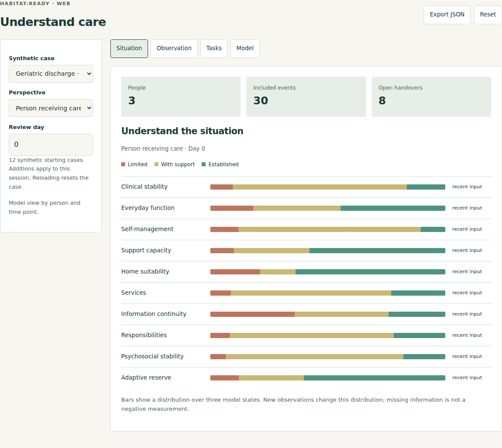Click the Self-management distribution bar
Image resolution: width=502 pixels, height=448 pixels.
[x=328, y=229]
